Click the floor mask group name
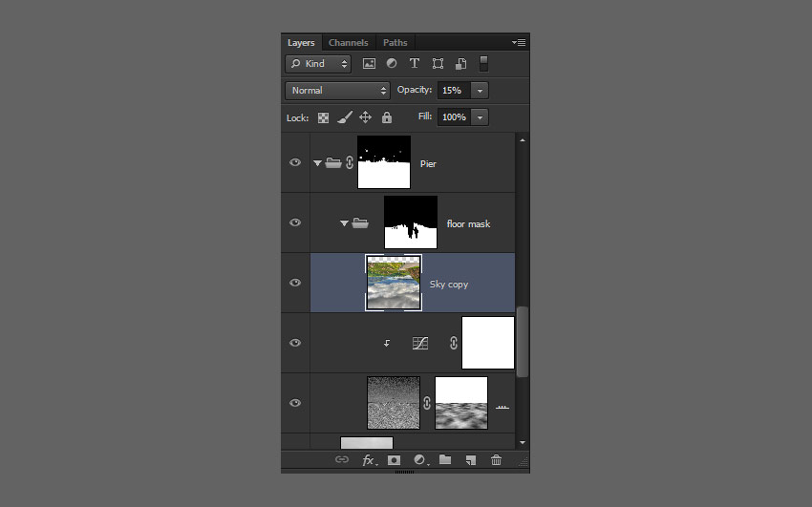This screenshot has width=812, height=507. point(469,224)
